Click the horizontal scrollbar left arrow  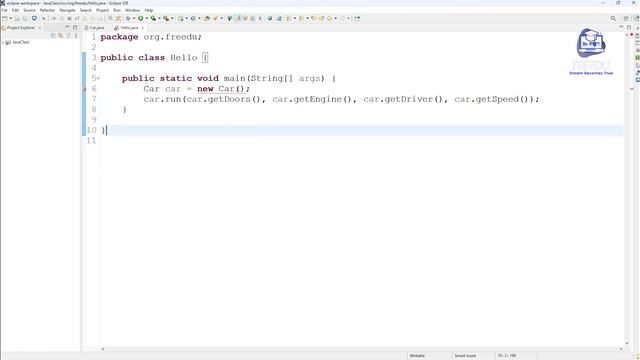(102, 349)
